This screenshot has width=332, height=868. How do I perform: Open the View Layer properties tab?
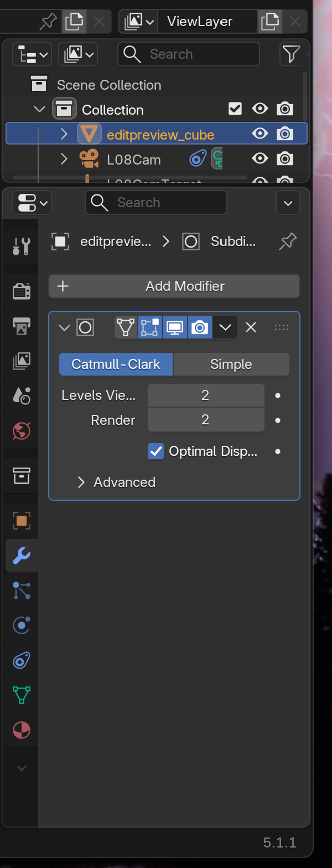(22, 361)
